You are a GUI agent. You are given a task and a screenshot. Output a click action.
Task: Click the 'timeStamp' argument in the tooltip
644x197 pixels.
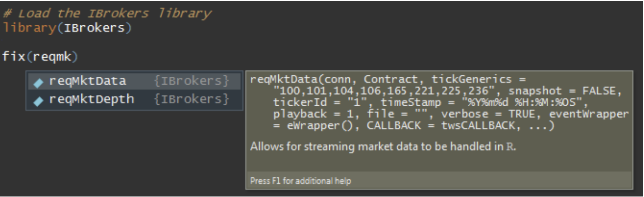tap(383, 102)
